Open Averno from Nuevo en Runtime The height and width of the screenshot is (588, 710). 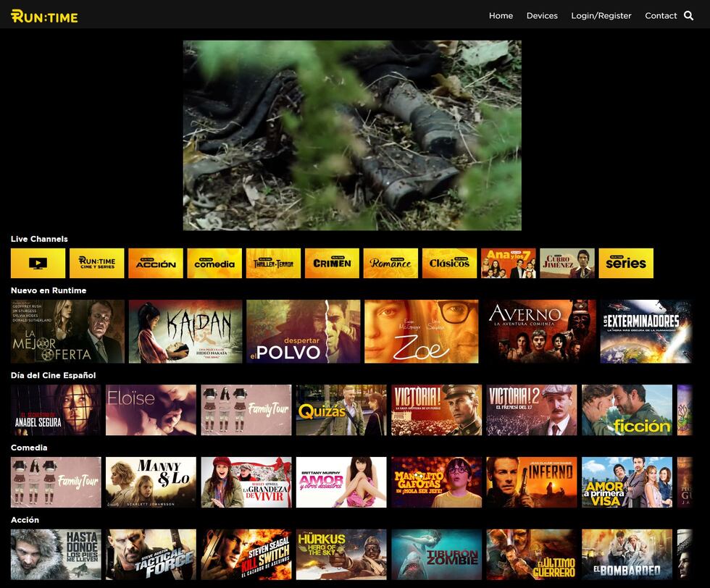click(540, 331)
